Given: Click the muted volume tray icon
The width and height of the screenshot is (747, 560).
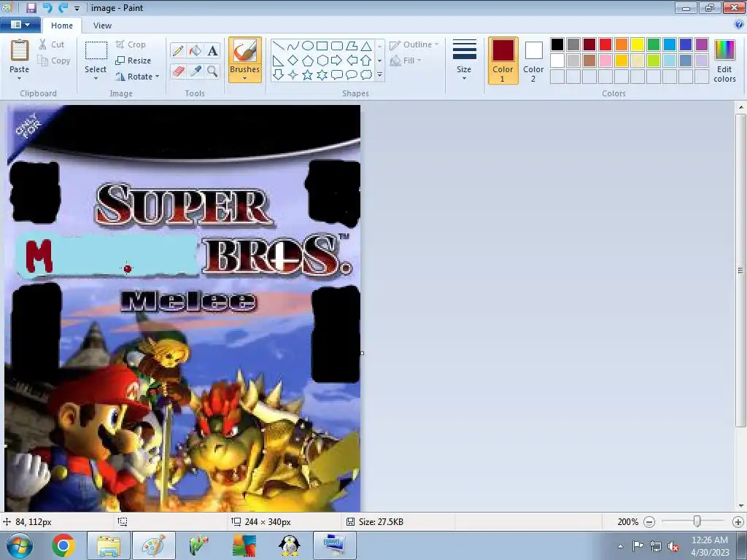Looking at the screenshot, I should (x=673, y=547).
